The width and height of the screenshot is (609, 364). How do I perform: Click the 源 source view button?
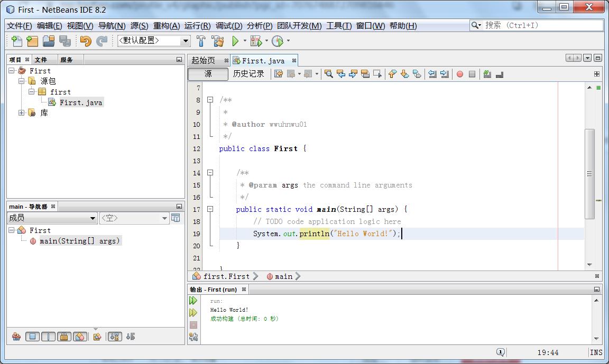pyautogui.click(x=207, y=74)
